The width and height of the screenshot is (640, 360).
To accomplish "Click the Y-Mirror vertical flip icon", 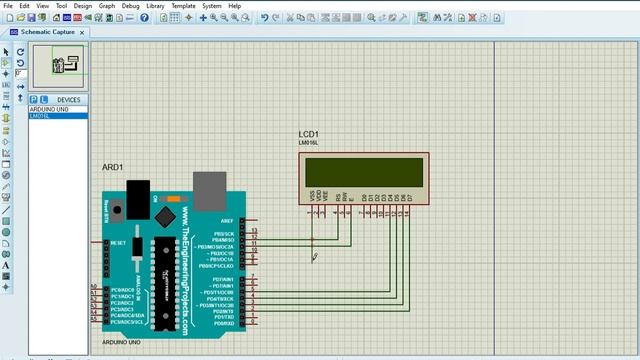I will pos(20,98).
